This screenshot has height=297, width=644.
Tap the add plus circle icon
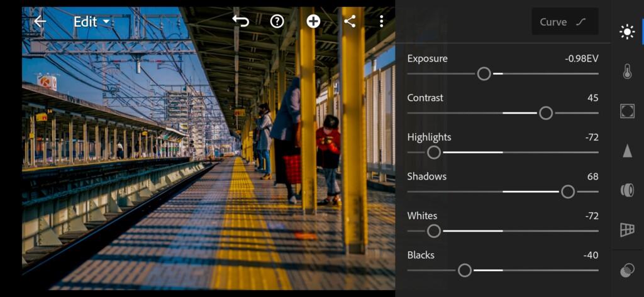pyautogui.click(x=313, y=21)
